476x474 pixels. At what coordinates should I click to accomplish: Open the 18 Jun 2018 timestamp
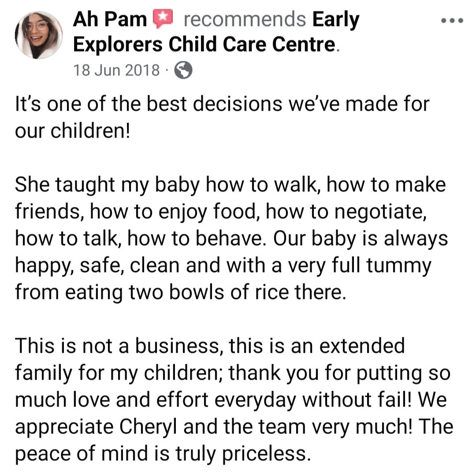(116, 70)
